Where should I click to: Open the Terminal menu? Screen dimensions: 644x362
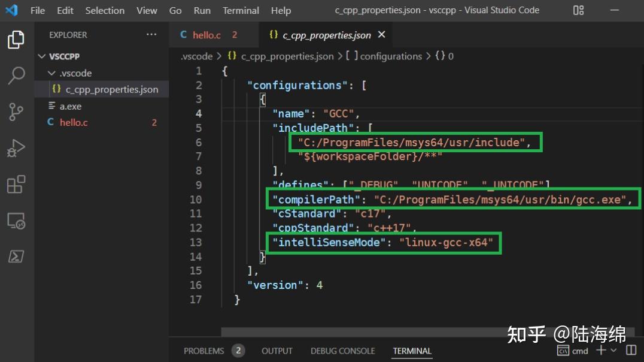point(240,10)
